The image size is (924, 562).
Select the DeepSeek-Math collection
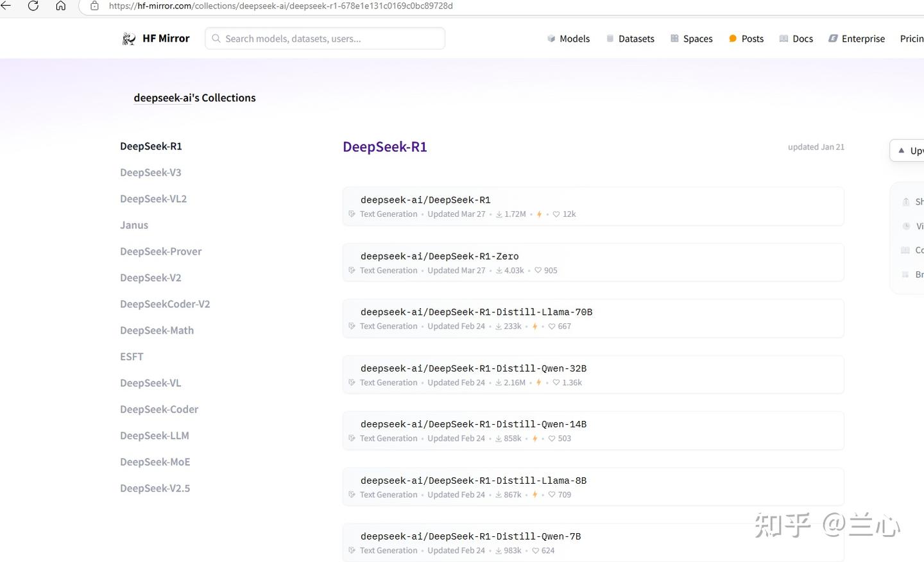tap(157, 330)
